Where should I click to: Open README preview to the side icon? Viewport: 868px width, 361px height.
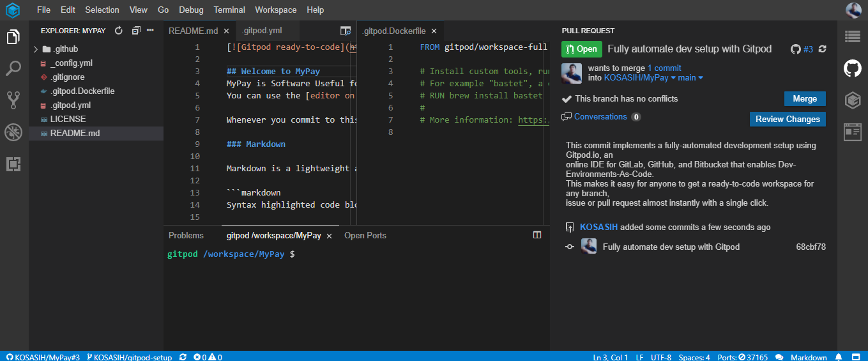click(x=346, y=31)
